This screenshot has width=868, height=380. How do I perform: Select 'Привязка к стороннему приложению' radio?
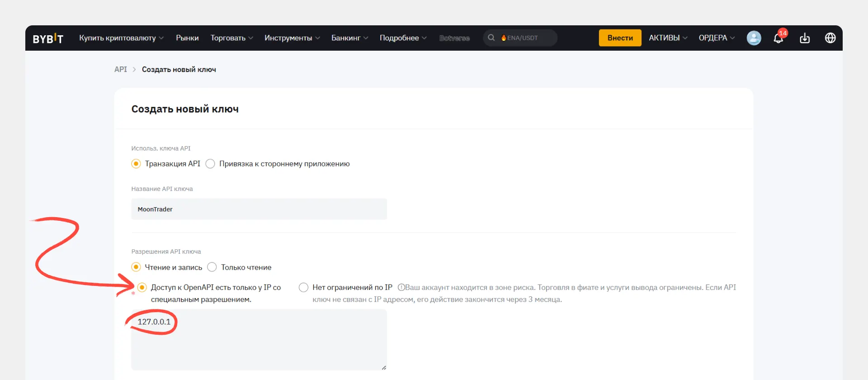point(210,164)
